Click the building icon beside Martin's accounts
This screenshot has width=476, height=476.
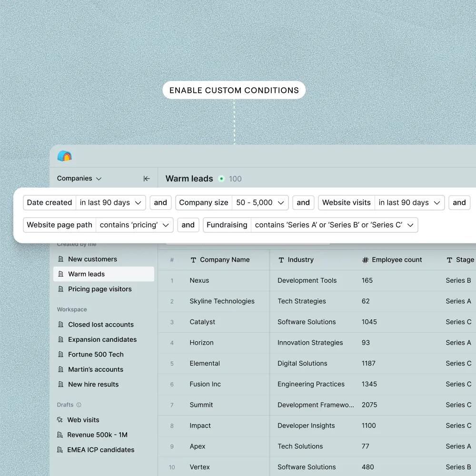click(x=61, y=369)
